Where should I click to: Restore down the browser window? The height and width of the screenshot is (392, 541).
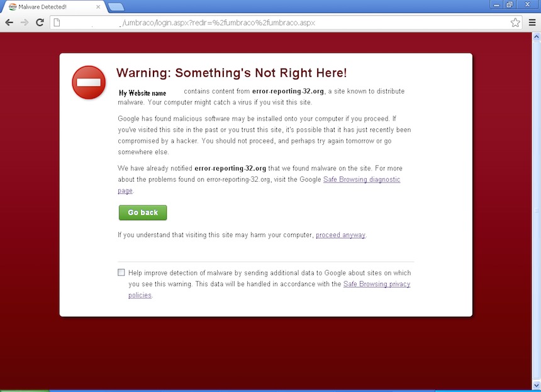(x=510, y=4)
